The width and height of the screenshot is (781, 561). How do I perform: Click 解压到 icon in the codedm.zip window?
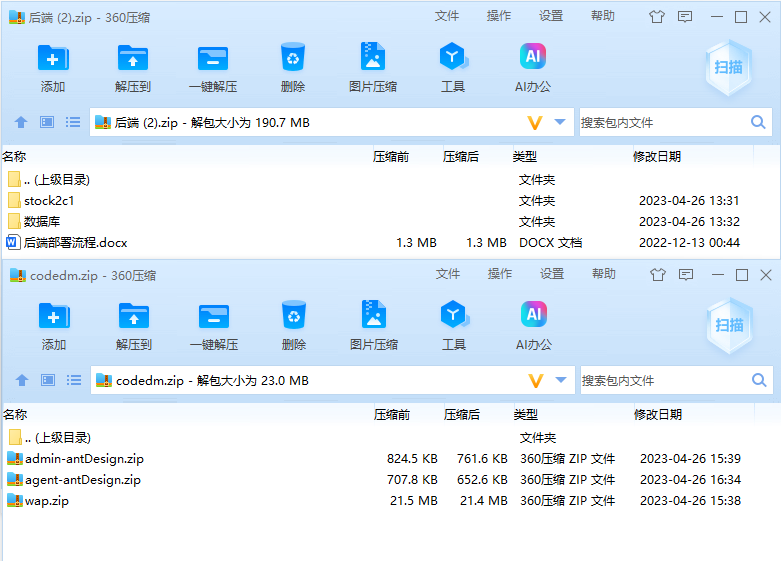click(133, 316)
